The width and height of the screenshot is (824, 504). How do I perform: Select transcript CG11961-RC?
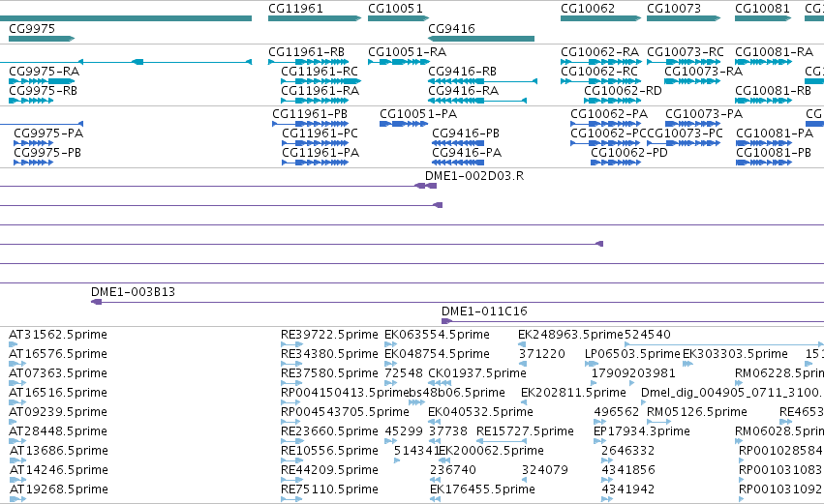pos(321,81)
